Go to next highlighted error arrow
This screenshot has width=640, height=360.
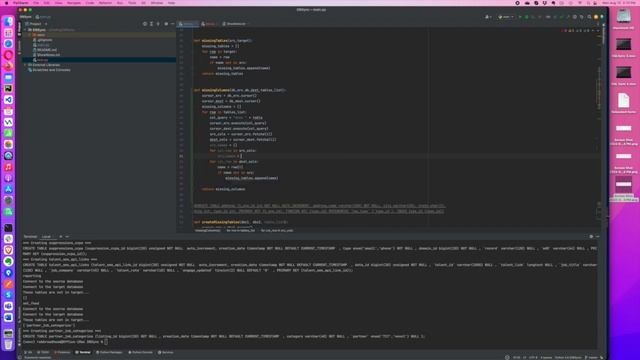[x=598, y=31]
